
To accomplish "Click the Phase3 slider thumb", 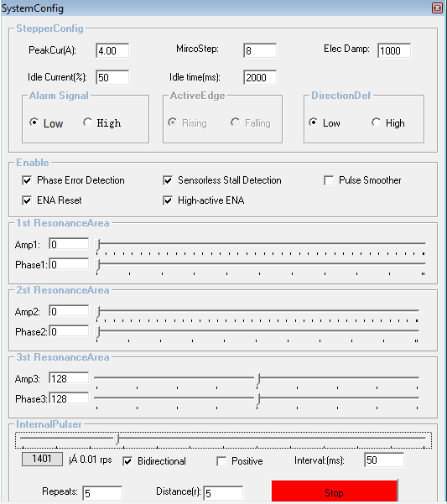I will tap(257, 399).
